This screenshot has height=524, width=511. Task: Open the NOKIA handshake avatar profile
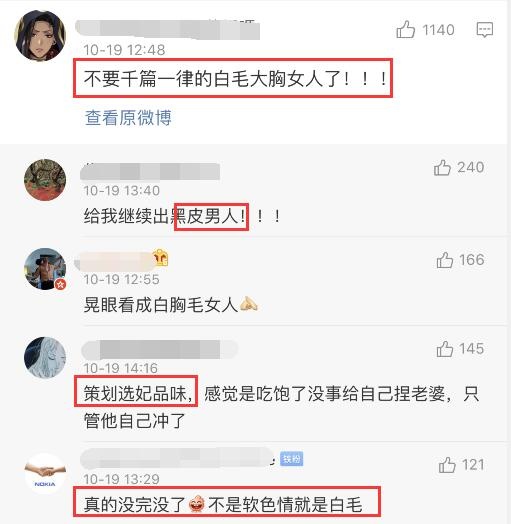[45, 474]
